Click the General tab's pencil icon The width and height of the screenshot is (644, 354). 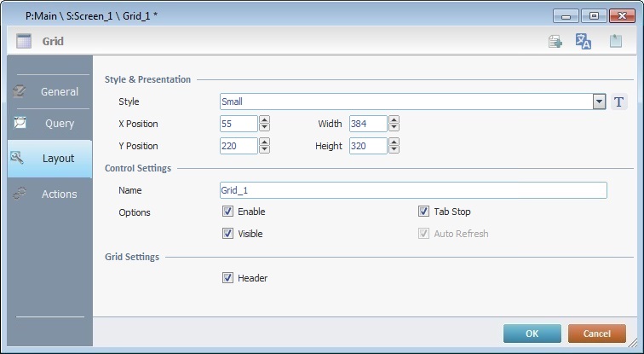coord(20,91)
